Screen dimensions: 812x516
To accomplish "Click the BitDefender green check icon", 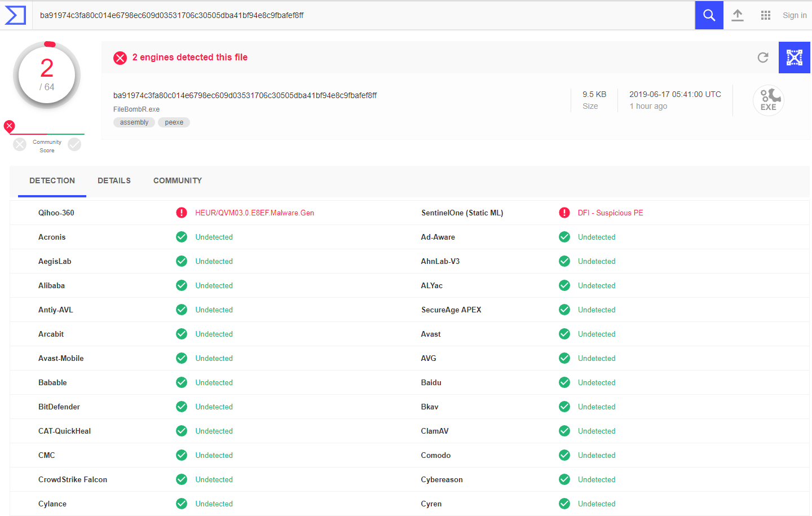I will click(x=182, y=407).
